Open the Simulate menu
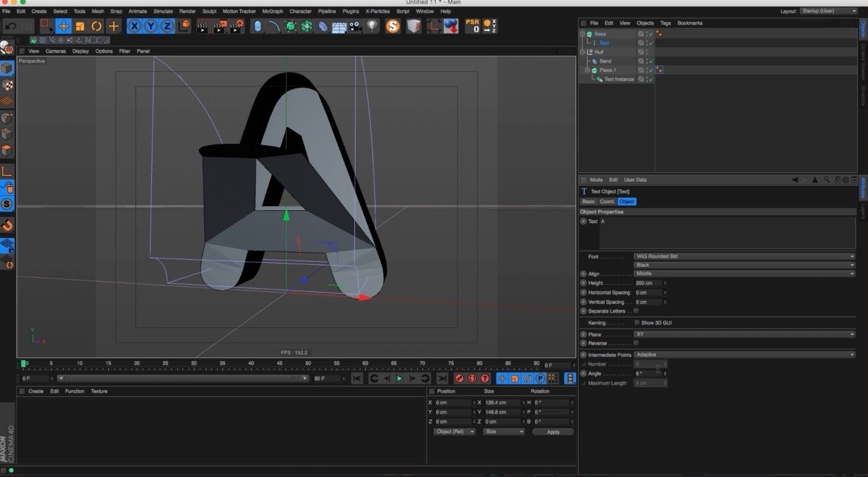868x477 pixels. [163, 11]
